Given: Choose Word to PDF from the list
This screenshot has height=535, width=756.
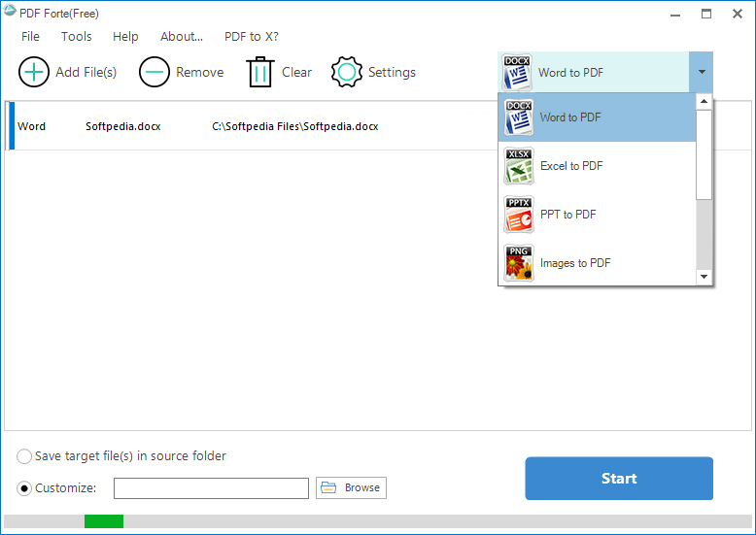Looking at the screenshot, I should 597,117.
